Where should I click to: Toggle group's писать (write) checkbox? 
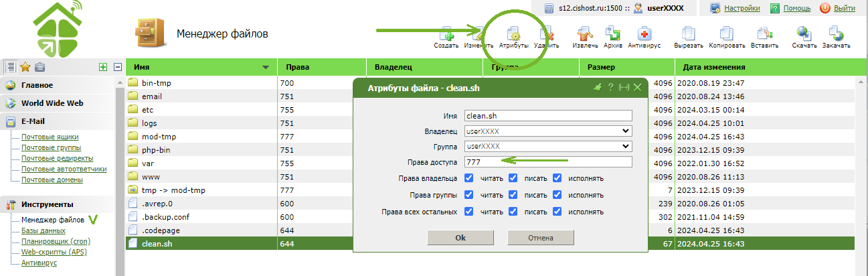pos(513,195)
